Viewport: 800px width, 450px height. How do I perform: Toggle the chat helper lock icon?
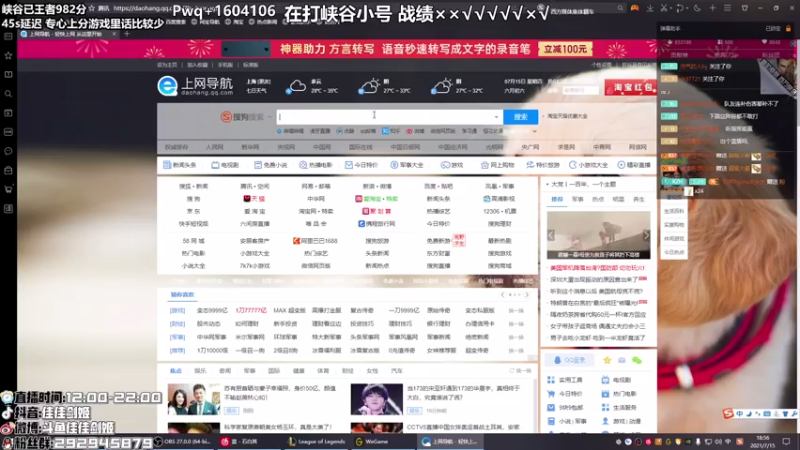(788, 29)
